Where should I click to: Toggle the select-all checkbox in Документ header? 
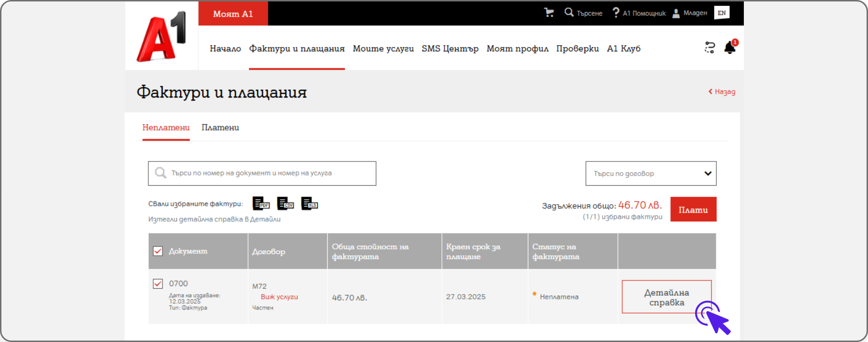pos(158,251)
